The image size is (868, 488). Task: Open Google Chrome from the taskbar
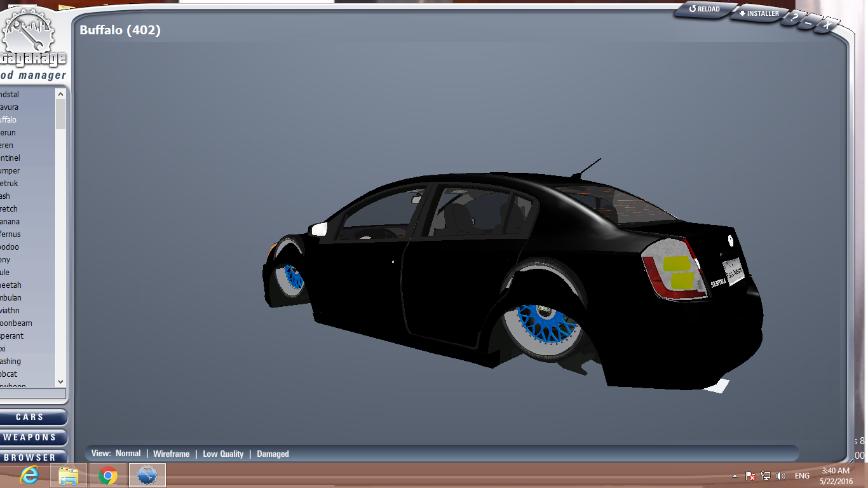(x=108, y=475)
